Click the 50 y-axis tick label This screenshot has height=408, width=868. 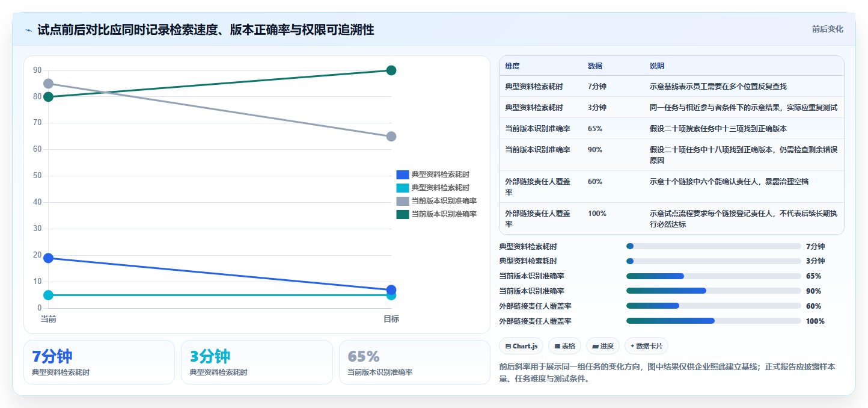tap(37, 176)
